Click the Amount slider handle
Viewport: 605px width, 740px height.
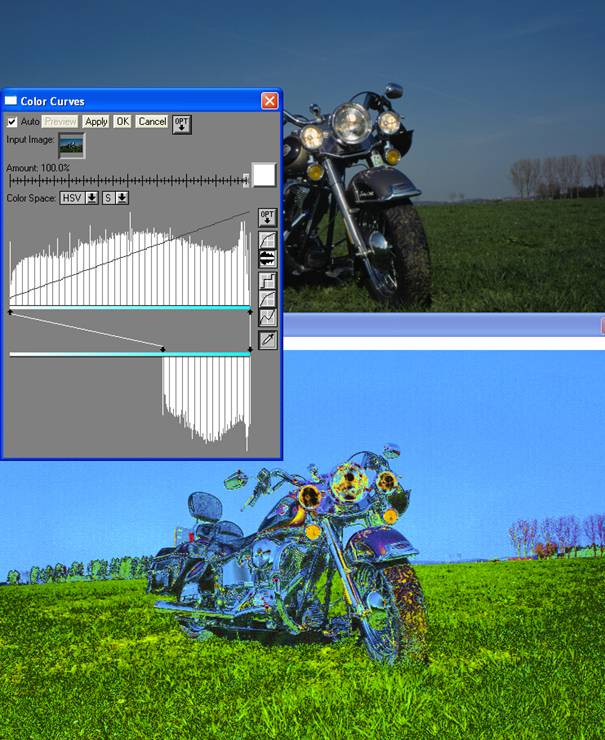click(x=246, y=180)
